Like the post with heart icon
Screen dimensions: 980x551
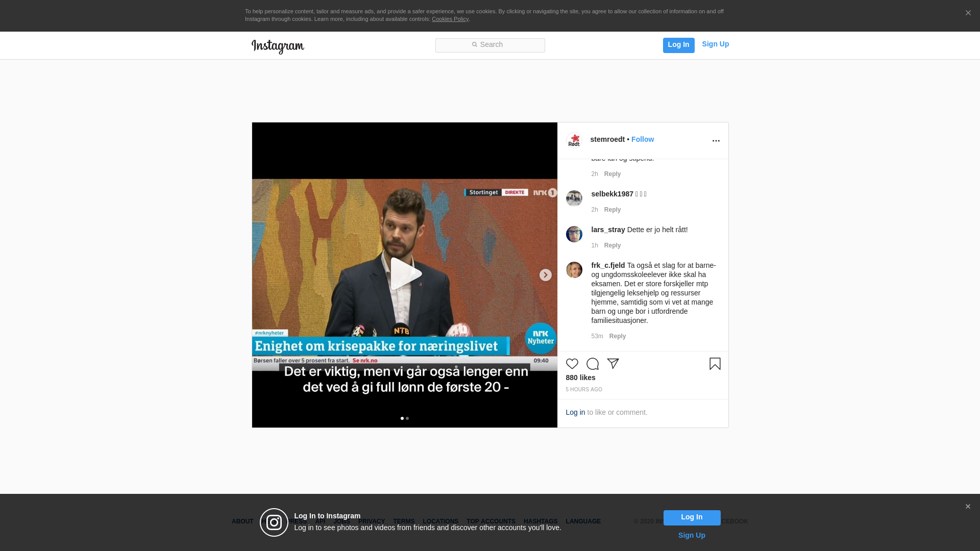(572, 364)
